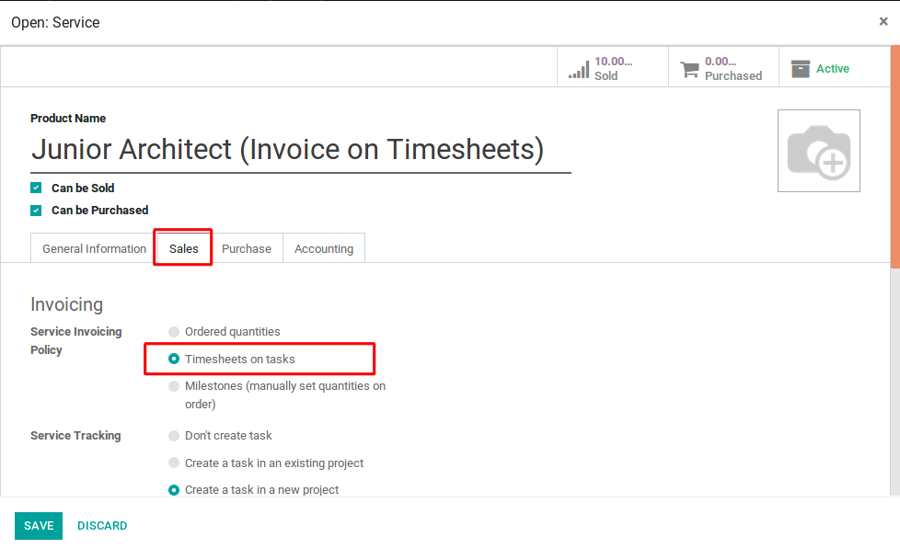Click the SAVE button
This screenshot has width=900, height=560.
[x=38, y=526]
